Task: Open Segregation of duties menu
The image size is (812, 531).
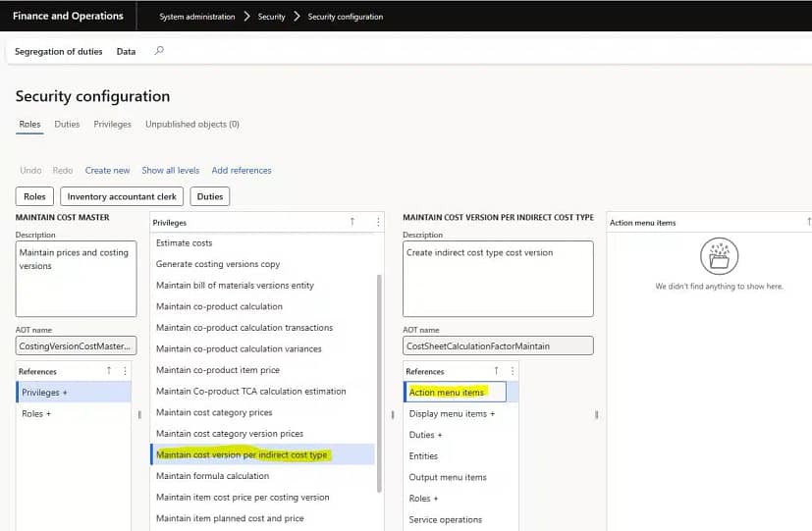Action: click(59, 51)
